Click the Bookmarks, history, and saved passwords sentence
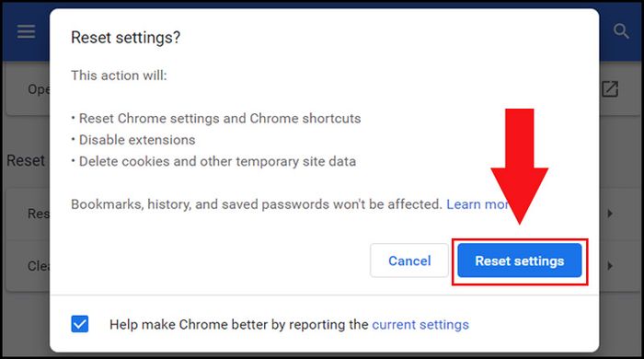 (x=257, y=204)
